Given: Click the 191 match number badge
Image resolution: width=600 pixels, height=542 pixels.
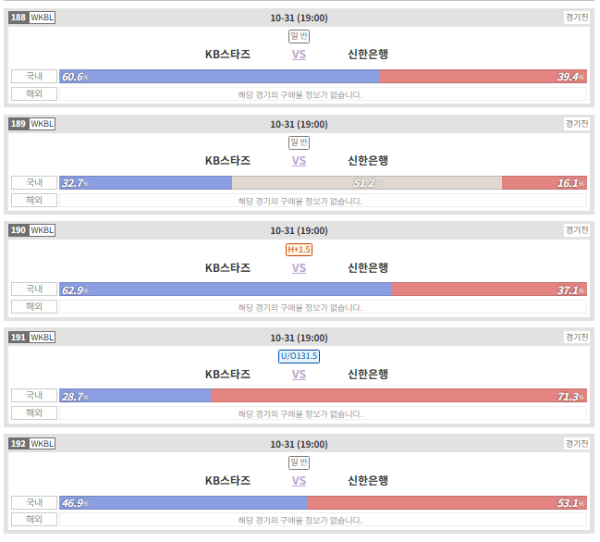Looking at the screenshot, I should [x=18, y=338].
